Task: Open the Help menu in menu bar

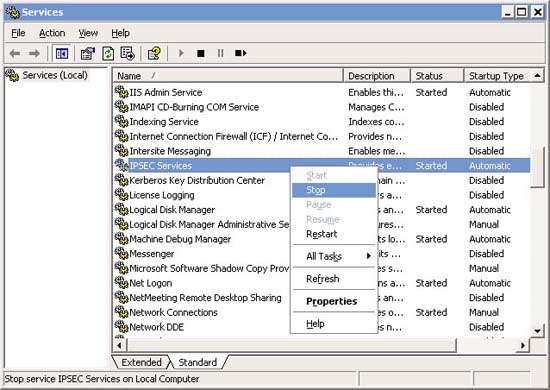Action: (120, 33)
